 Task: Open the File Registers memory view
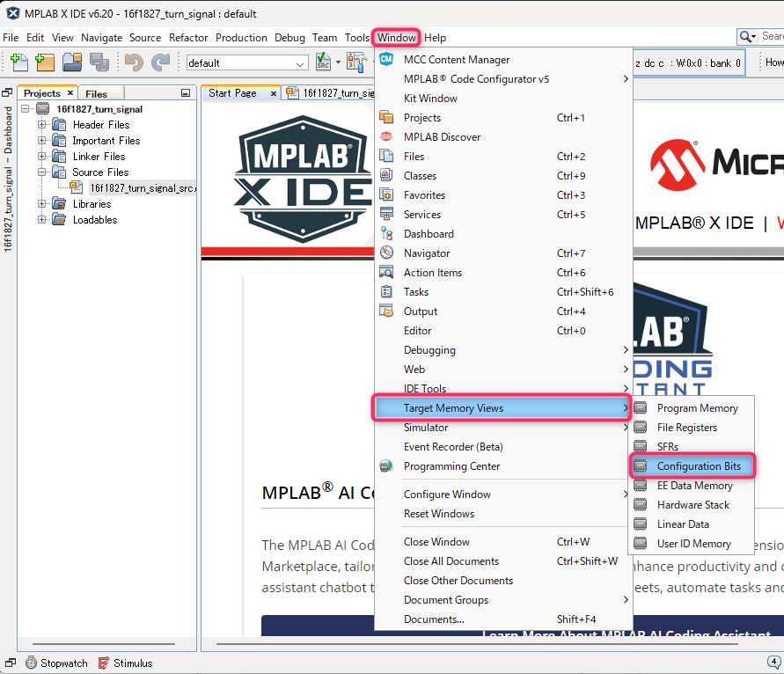tap(692, 428)
